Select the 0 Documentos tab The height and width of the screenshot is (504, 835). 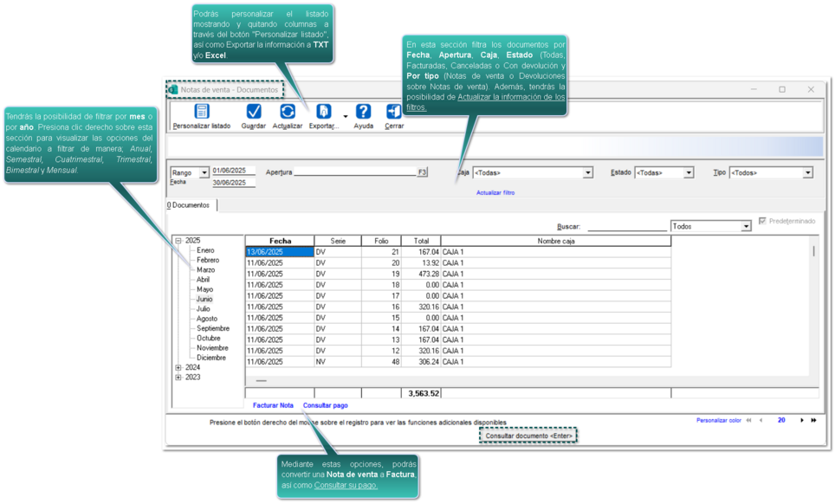(x=189, y=205)
